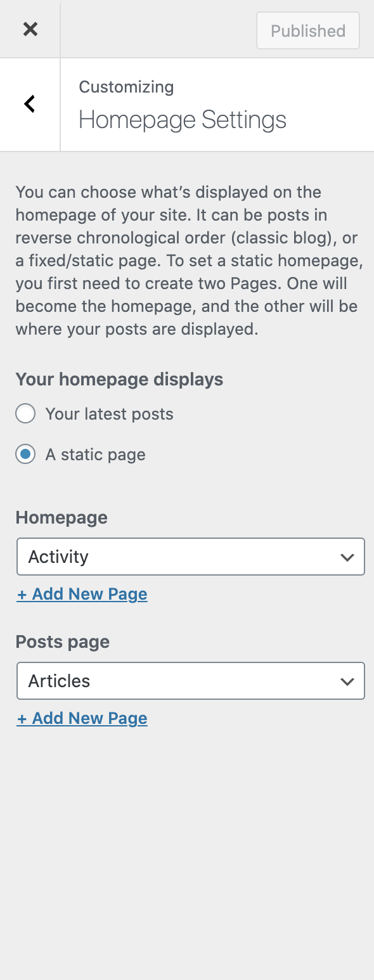Click the "Homepage Settings" panel title

(x=183, y=120)
